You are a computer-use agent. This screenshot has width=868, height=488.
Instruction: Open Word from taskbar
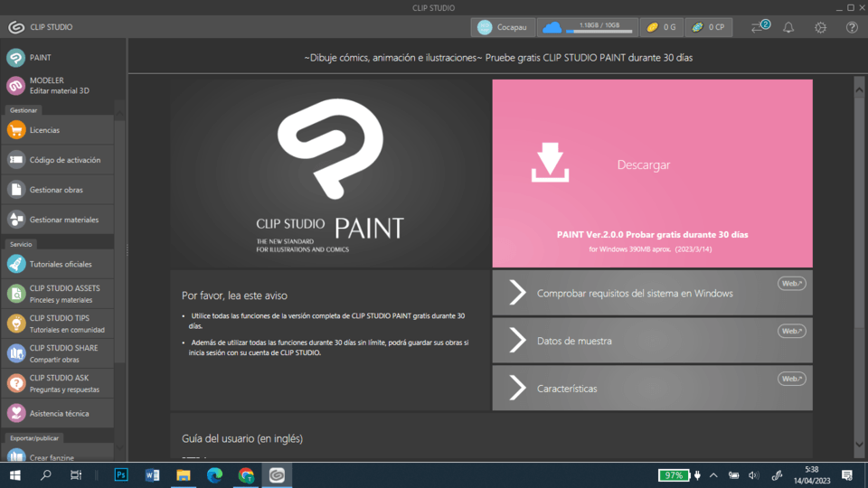(152, 475)
